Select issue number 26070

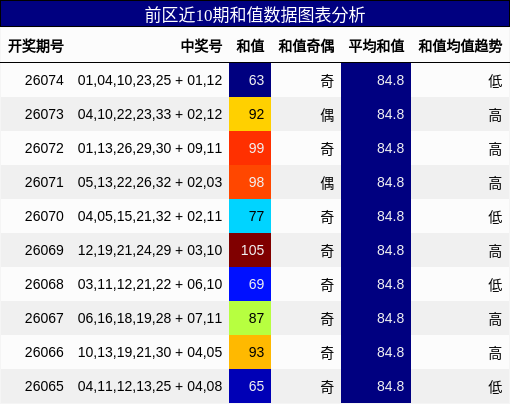[x=44, y=216]
